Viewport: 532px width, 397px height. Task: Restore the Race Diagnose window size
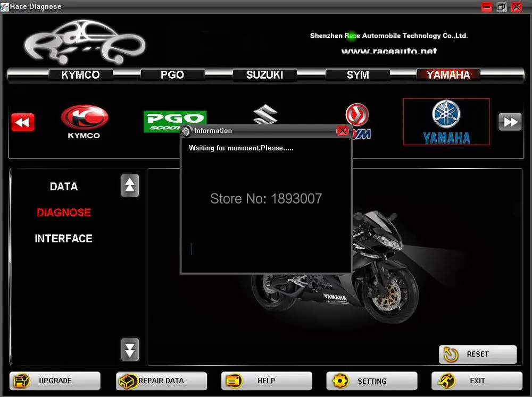pos(502,7)
